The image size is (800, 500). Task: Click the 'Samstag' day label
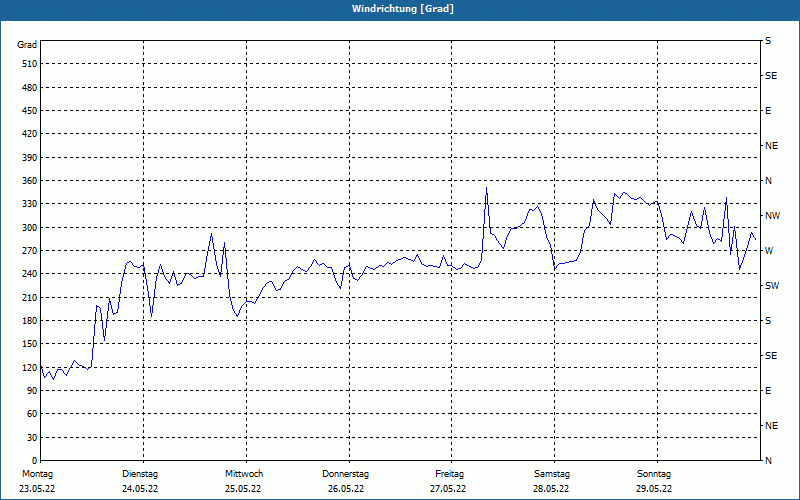point(552,474)
